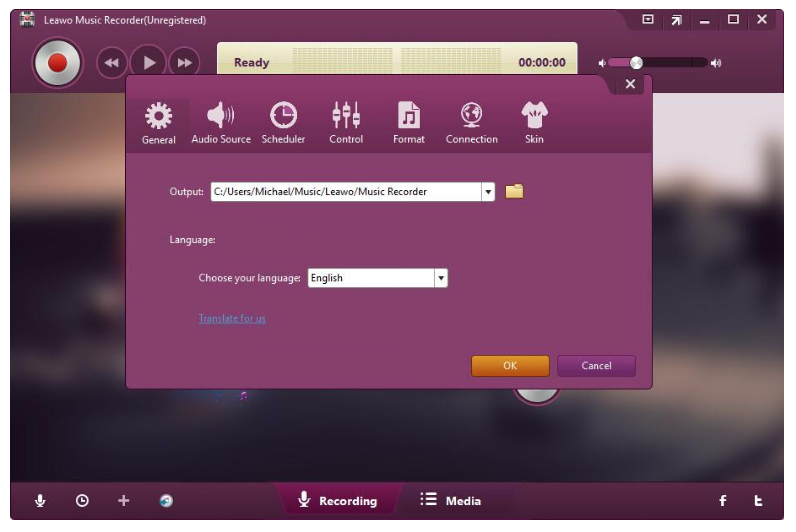Viewport: 796px width, 532px height.
Task: Click the rewind playback button
Action: (111, 63)
